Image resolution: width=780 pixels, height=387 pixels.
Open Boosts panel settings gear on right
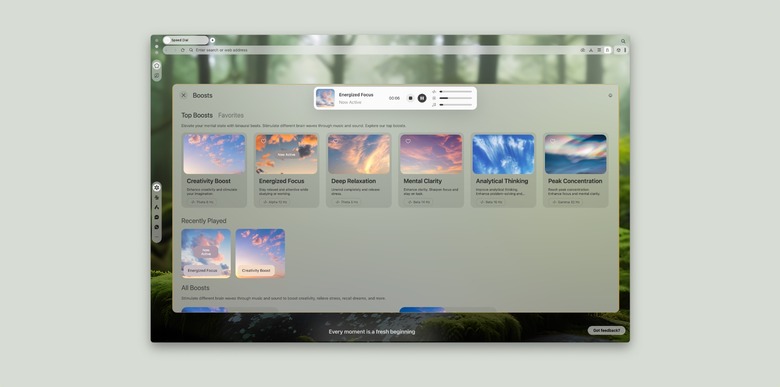click(x=610, y=96)
